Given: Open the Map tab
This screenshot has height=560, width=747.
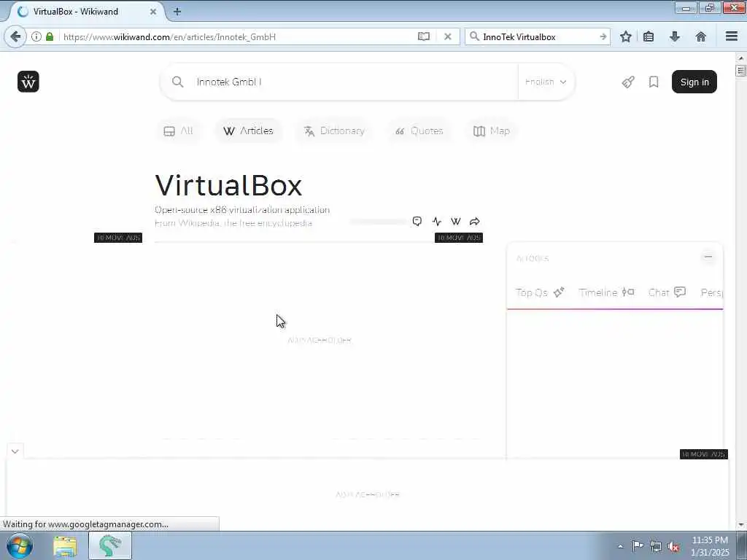Looking at the screenshot, I should pyautogui.click(x=491, y=131).
